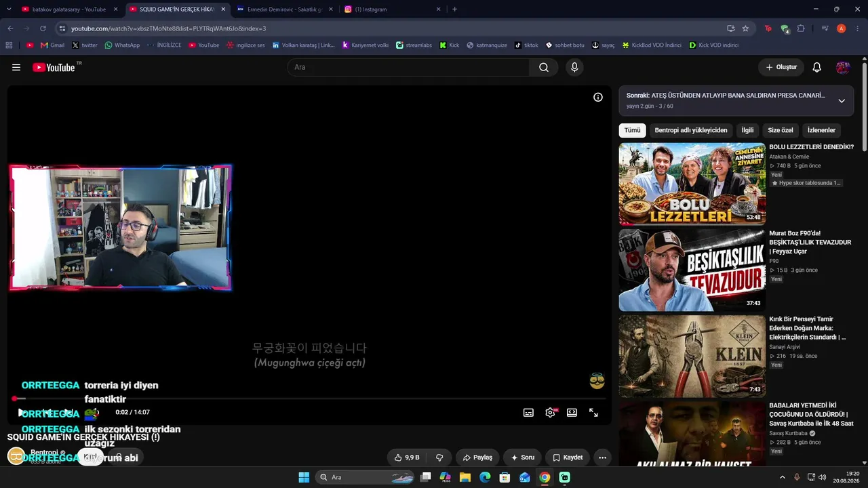Image resolution: width=868 pixels, height=488 pixels.
Task: Toggle subtitles on the video player
Action: pyautogui.click(x=528, y=412)
